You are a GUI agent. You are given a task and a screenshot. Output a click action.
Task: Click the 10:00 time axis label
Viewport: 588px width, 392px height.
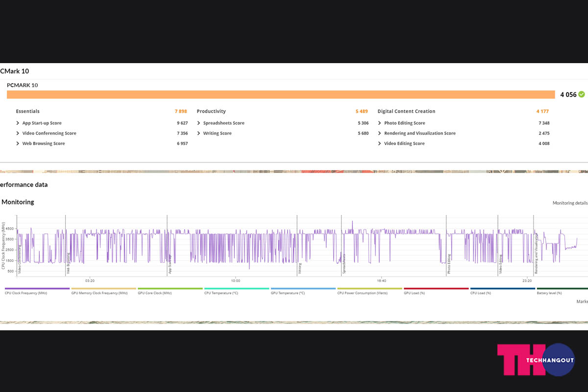point(236,281)
